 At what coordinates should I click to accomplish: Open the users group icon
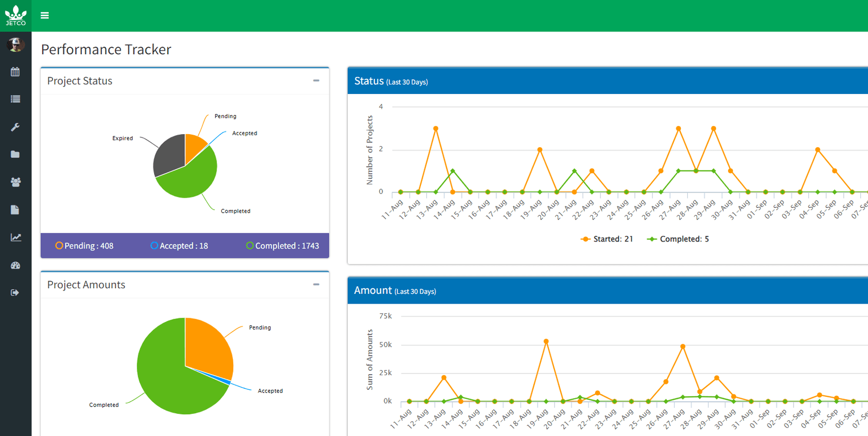click(x=15, y=182)
